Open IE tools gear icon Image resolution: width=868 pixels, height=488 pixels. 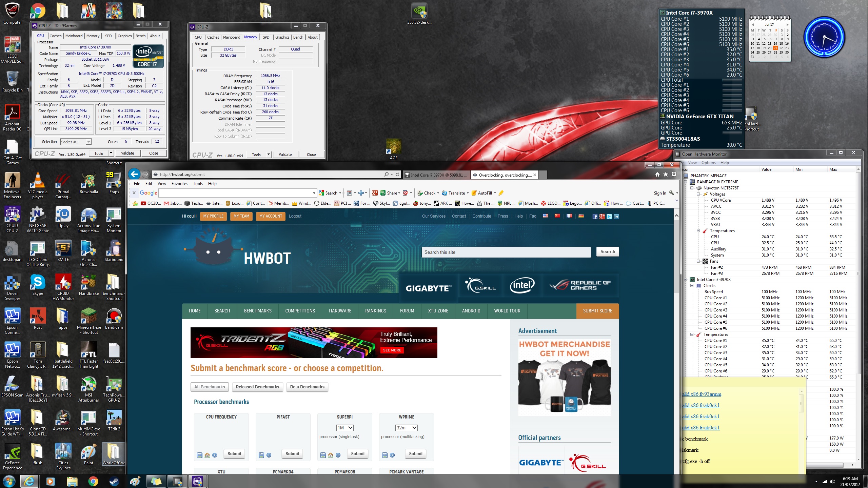674,174
